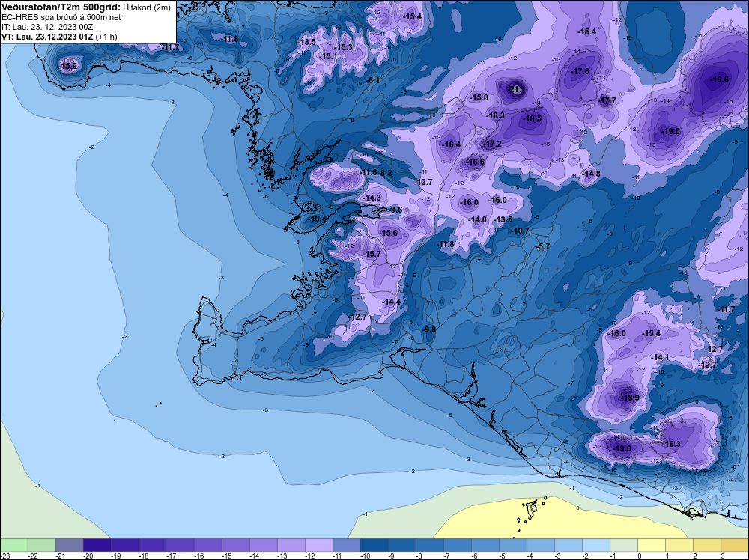The height and width of the screenshot is (560, 749).
Task: Click the -5.7 temperature value
Action: [544, 247]
